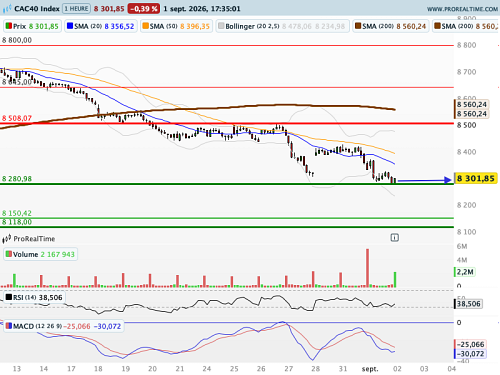Click the upper 8 560,24 axis tag
The image size is (500, 375).
coord(471,104)
